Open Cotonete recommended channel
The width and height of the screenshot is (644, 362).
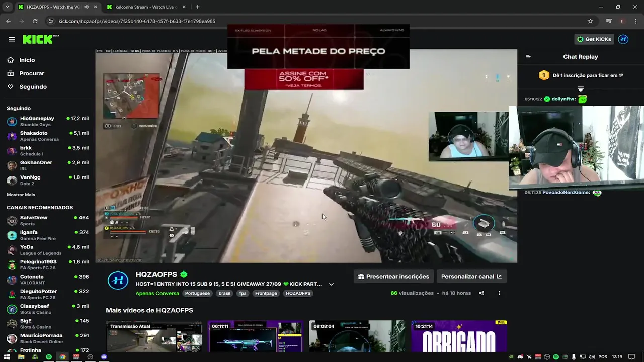(47, 280)
